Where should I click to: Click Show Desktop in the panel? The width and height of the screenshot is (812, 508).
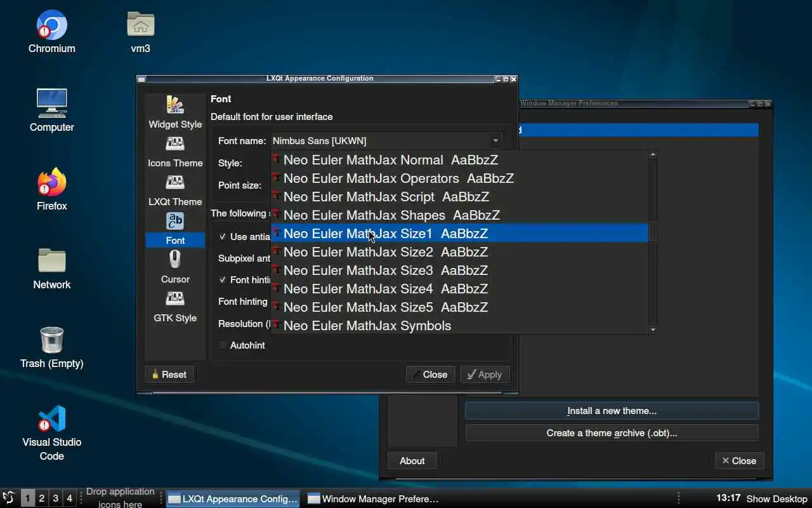776,498
